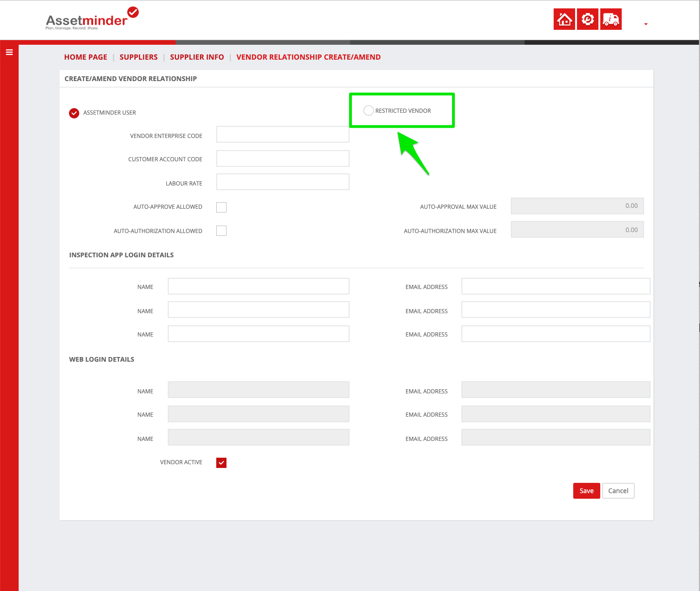700x591 pixels.
Task: Click the LABOUR RATE label
Action: click(184, 184)
